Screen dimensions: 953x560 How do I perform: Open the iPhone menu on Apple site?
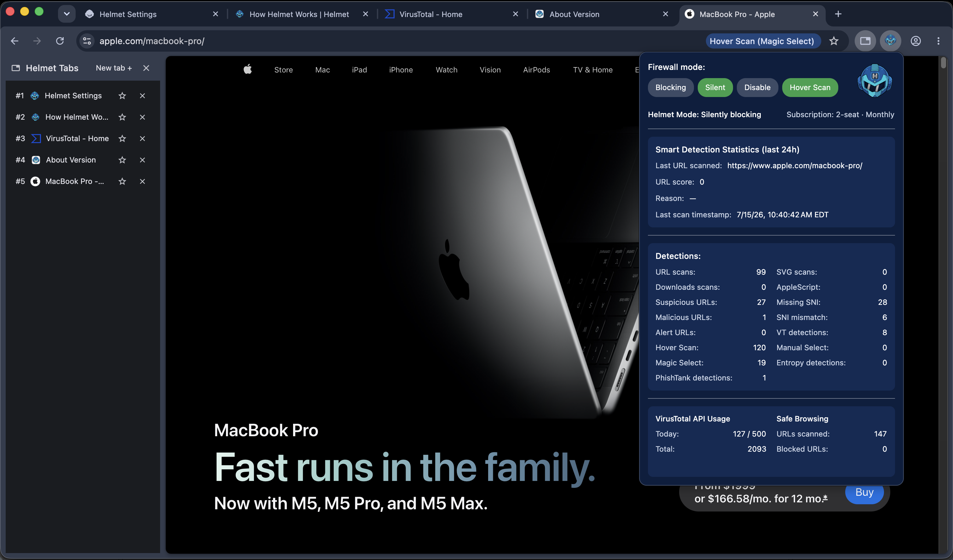(401, 70)
